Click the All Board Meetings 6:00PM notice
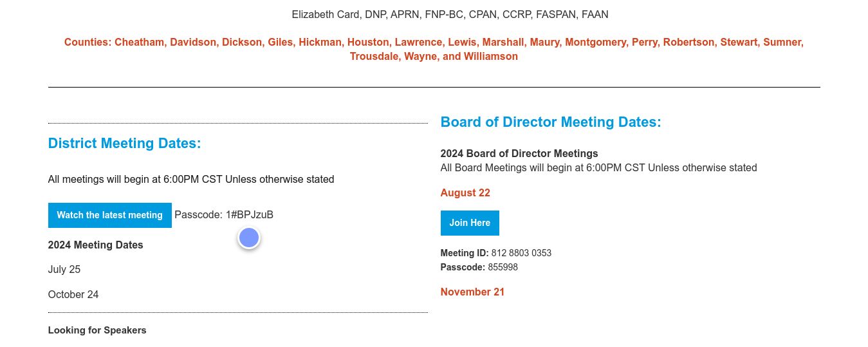Screen dimensions: 868x347 (598, 168)
